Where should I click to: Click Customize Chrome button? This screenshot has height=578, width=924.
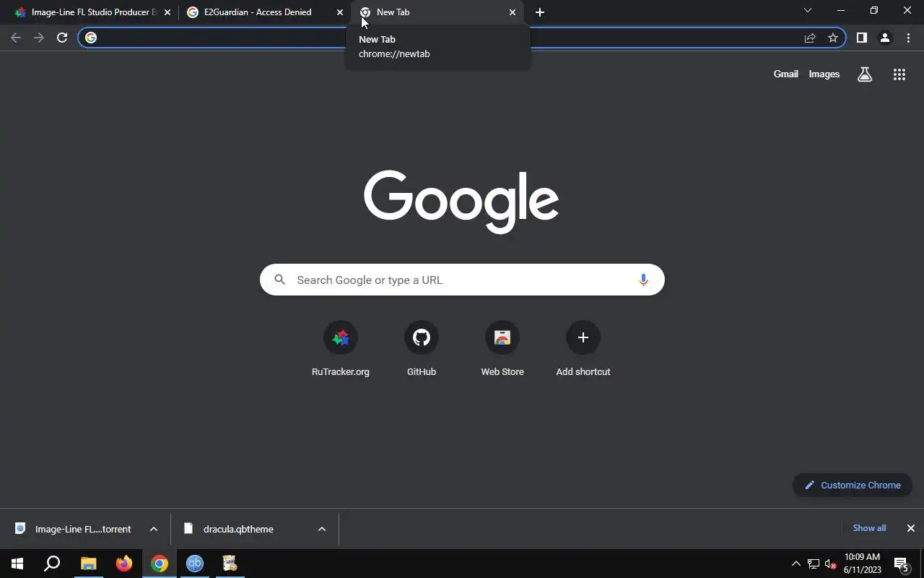(x=853, y=485)
